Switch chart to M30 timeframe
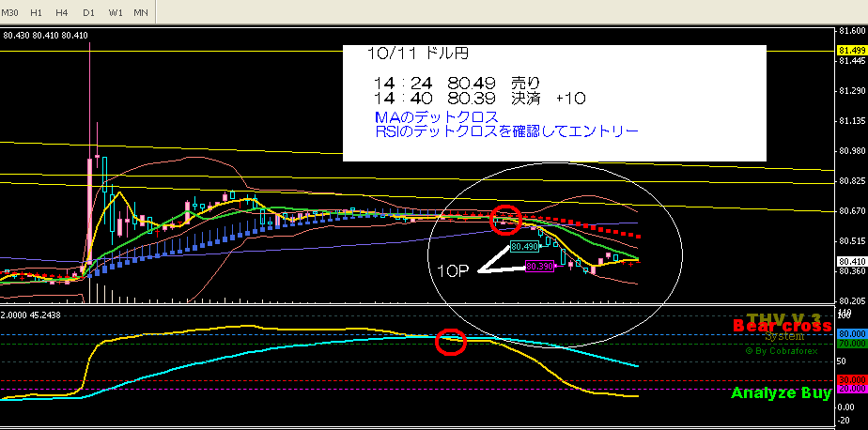The width and height of the screenshot is (868, 430). click(10, 12)
